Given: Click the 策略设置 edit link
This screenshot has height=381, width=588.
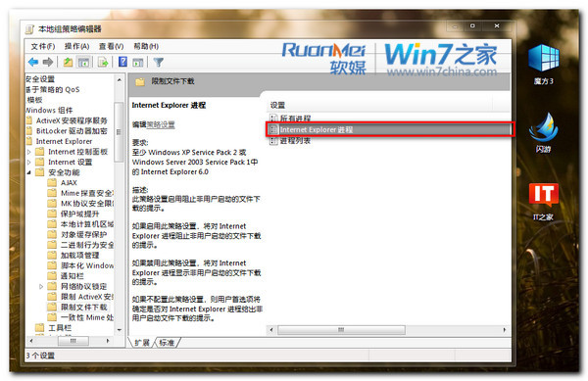Looking at the screenshot, I should click(x=161, y=124).
